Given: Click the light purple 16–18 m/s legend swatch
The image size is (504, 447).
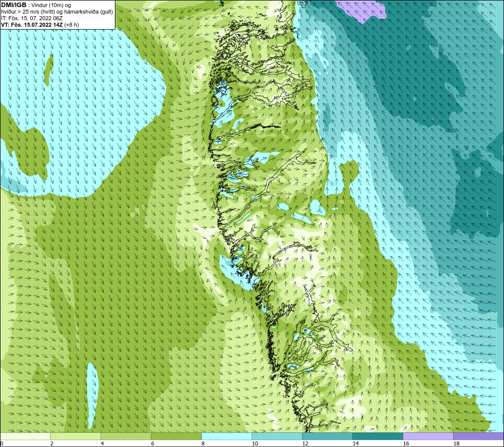Looking at the screenshot, I should [x=428, y=436].
